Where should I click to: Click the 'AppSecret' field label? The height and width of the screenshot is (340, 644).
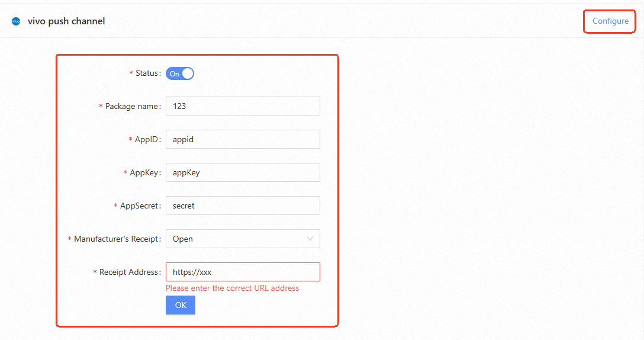point(140,206)
